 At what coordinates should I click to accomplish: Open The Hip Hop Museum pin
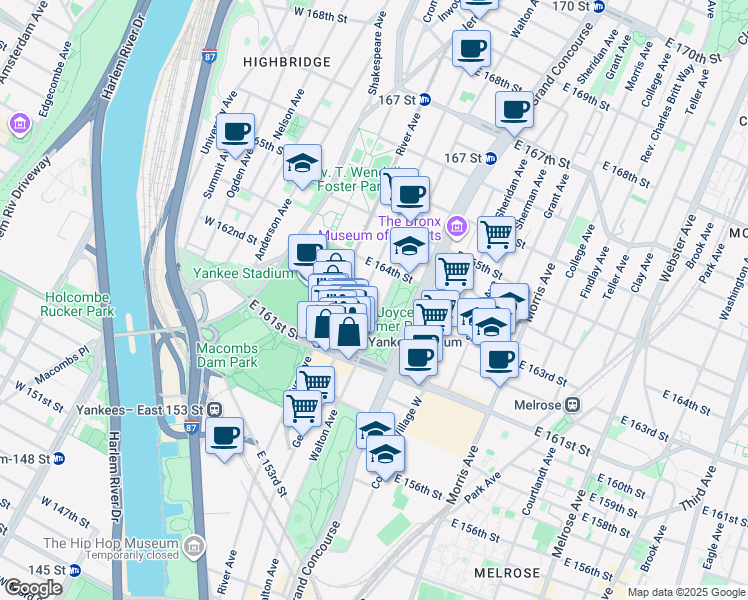(193, 547)
